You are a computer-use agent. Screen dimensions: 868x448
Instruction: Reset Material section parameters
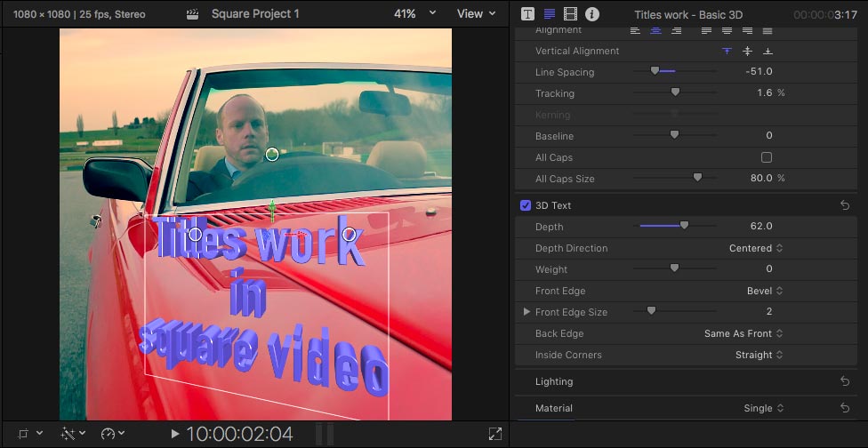pyautogui.click(x=845, y=408)
